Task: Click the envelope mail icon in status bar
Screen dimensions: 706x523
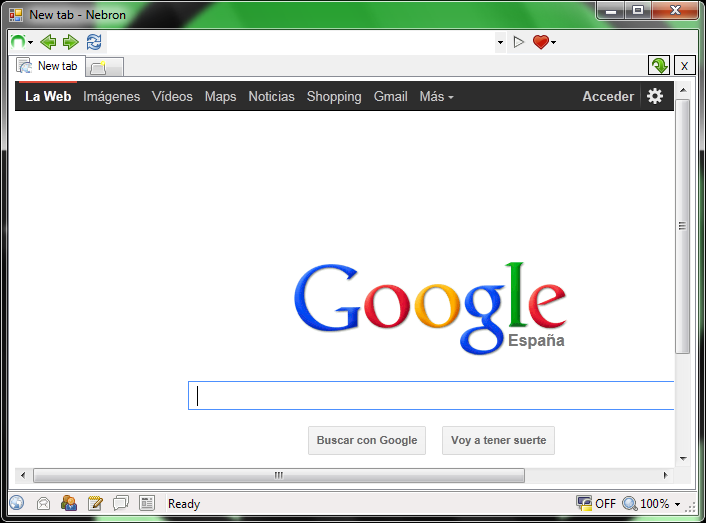Action: coord(43,504)
